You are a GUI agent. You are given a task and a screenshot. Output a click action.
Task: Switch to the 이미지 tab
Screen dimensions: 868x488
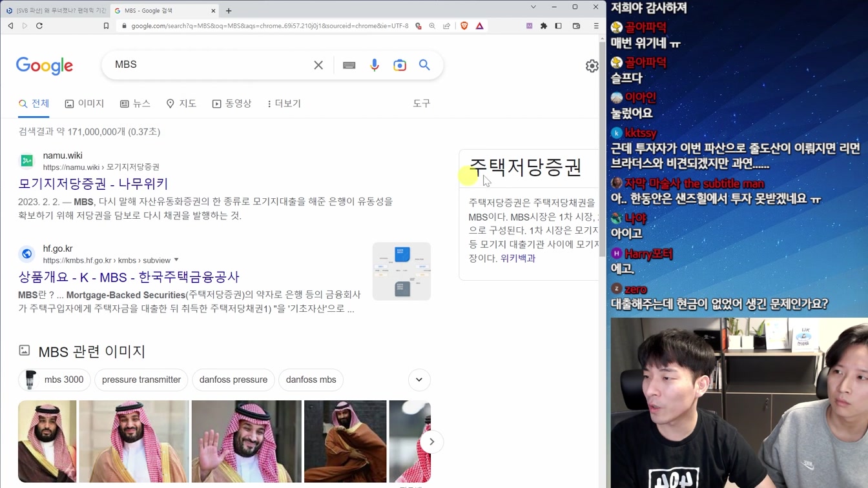point(85,103)
